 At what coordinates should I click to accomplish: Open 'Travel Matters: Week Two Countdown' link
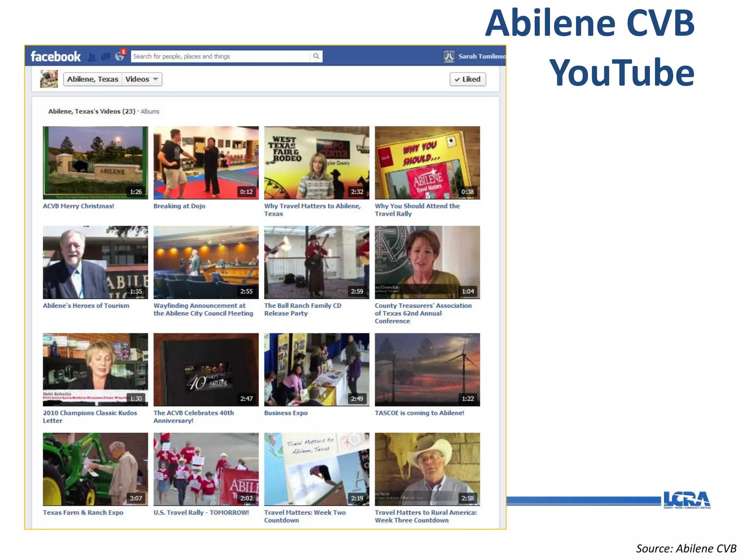pyautogui.click(x=305, y=516)
